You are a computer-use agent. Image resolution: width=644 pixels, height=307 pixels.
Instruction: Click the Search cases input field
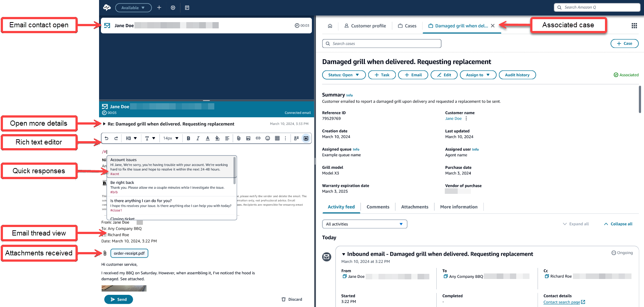click(382, 43)
